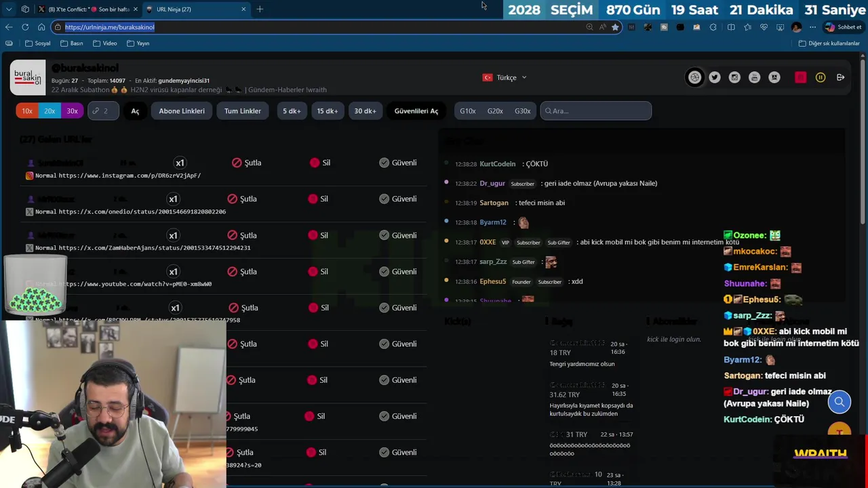
Task: Open browser extensions puzzle icon
Action: (x=713, y=27)
